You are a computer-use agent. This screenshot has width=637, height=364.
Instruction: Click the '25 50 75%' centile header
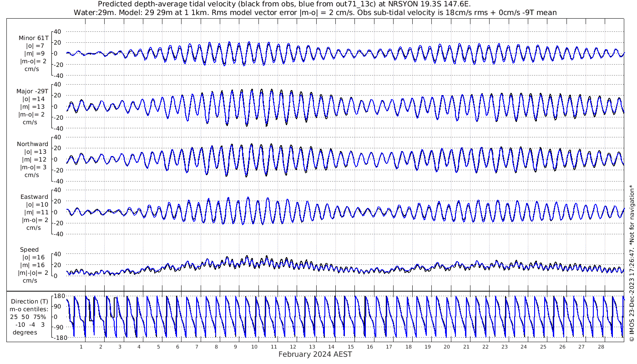pos(29,316)
